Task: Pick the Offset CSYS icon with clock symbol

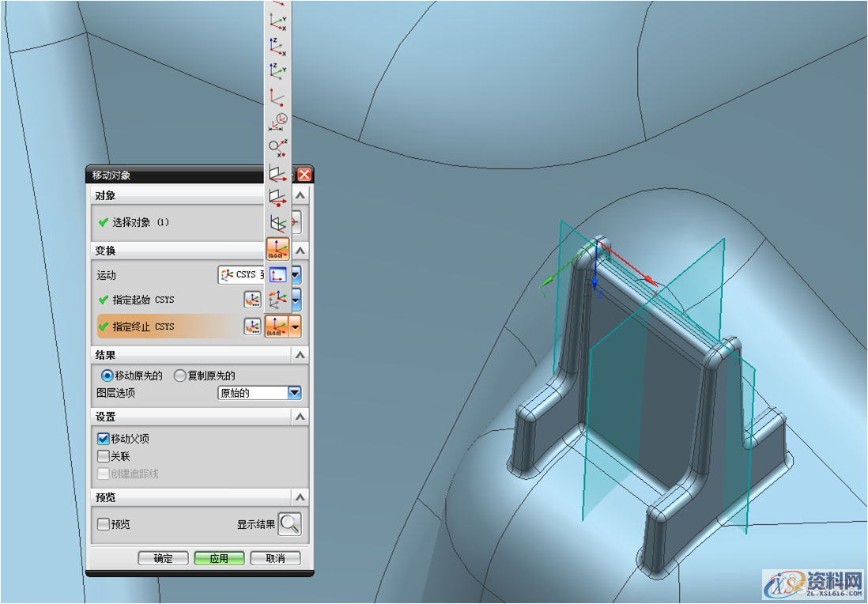Action: [277, 122]
